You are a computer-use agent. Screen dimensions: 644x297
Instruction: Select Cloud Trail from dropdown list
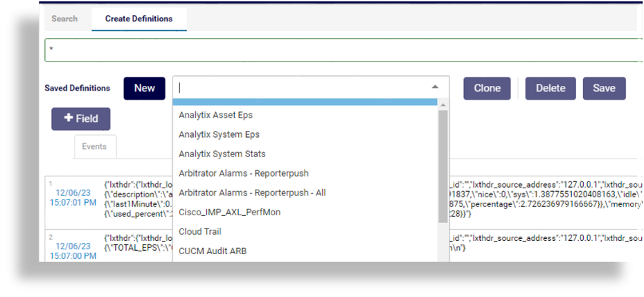199,231
